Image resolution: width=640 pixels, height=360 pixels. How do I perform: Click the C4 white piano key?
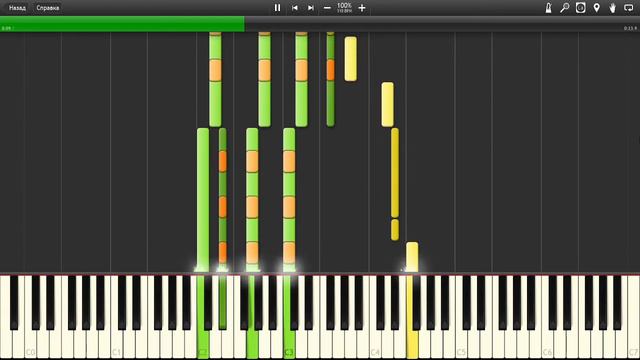[376, 343]
